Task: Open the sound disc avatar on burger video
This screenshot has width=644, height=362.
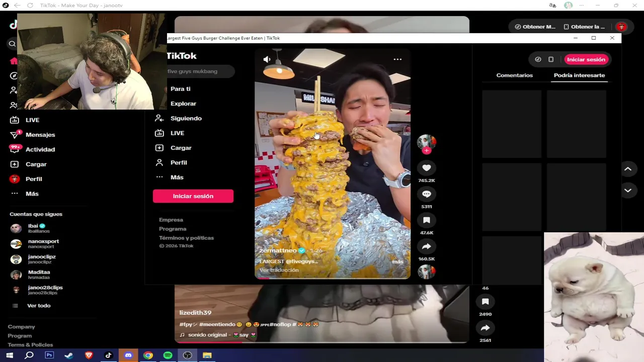Action: point(426,272)
